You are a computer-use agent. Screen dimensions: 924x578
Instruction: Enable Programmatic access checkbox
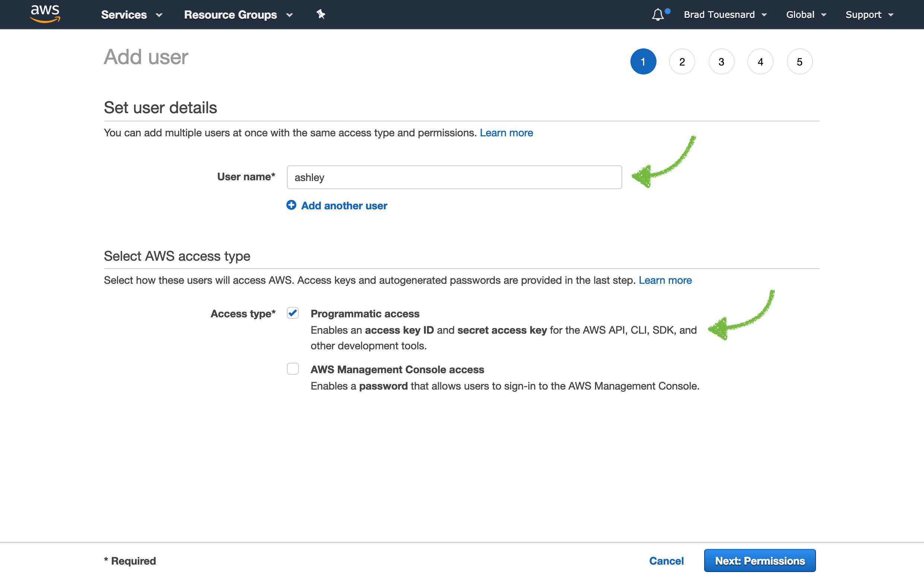click(x=293, y=313)
